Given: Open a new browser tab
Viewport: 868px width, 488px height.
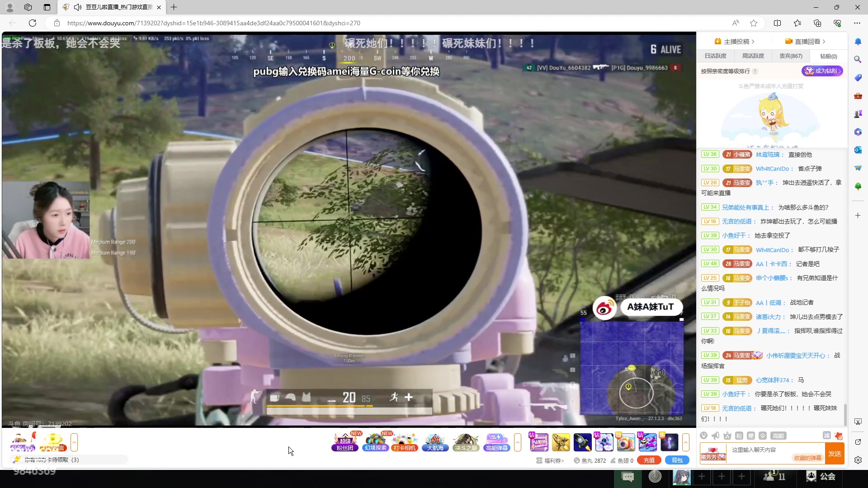Looking at the screenshot, I should (x=174, y=7).
